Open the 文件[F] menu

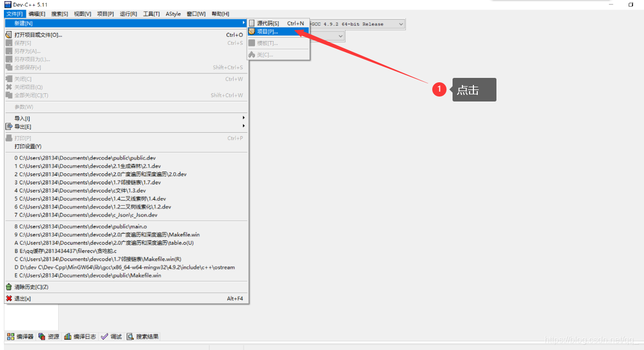pyautogui.click(x=15, y=14)
